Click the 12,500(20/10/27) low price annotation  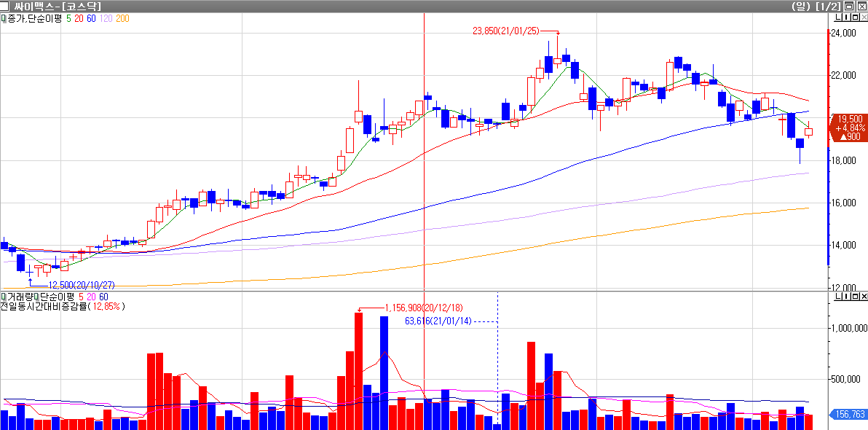point(82,285)
